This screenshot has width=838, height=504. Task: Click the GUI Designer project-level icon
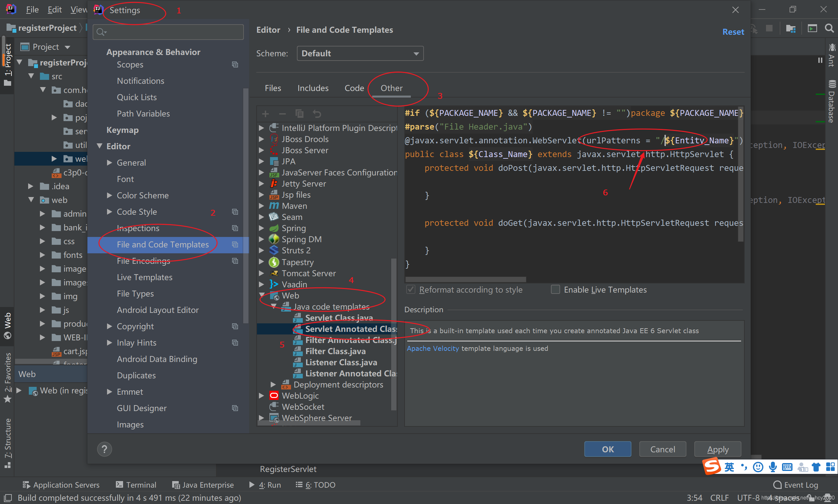pyautogui.click(x=235, y=408)
